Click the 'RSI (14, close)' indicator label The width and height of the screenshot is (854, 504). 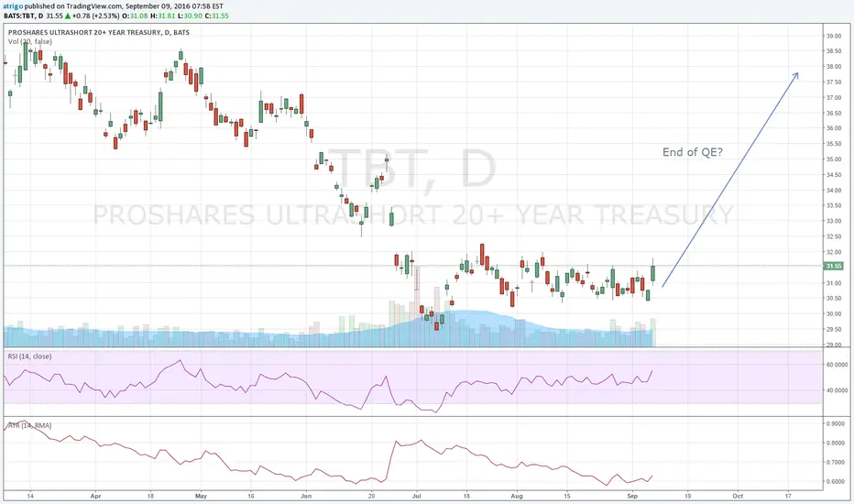[29, 356]
